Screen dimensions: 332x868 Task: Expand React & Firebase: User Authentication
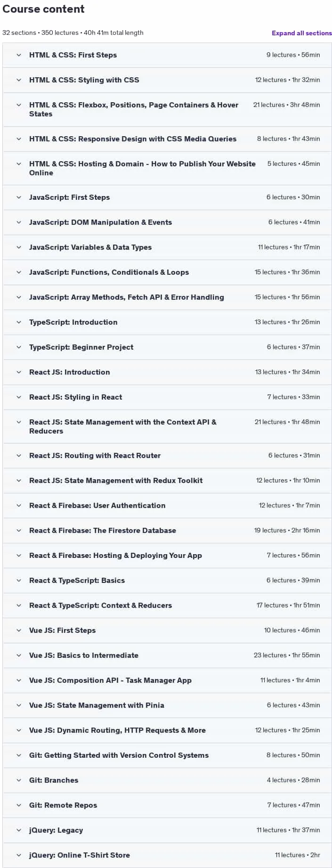point(167,506)
